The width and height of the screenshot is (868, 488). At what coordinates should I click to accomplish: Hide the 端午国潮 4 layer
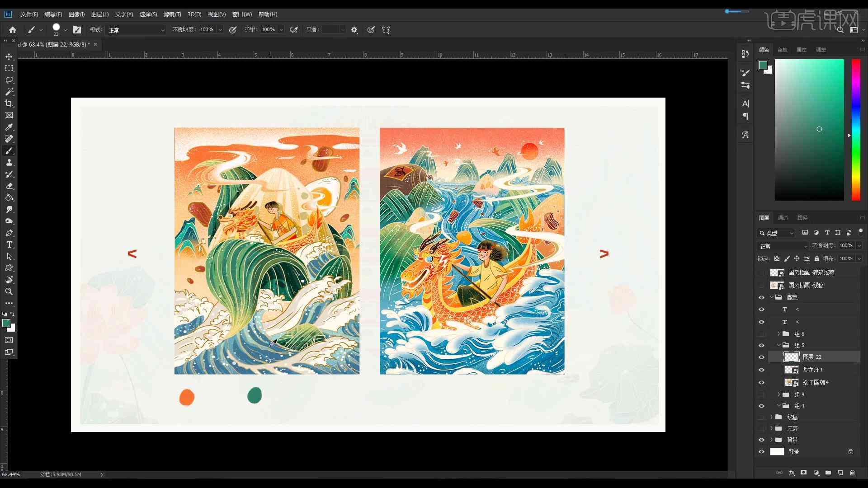761,382
